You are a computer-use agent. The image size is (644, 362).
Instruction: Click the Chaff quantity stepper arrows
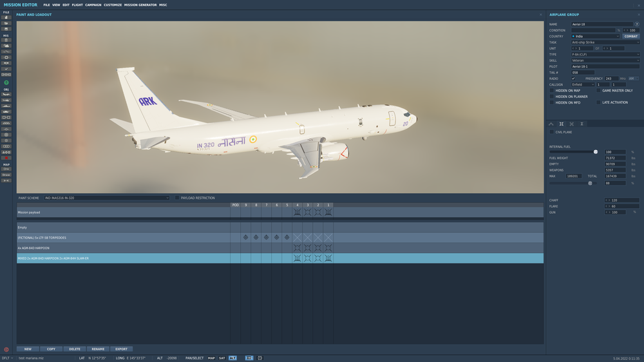(x=607, y=200)
